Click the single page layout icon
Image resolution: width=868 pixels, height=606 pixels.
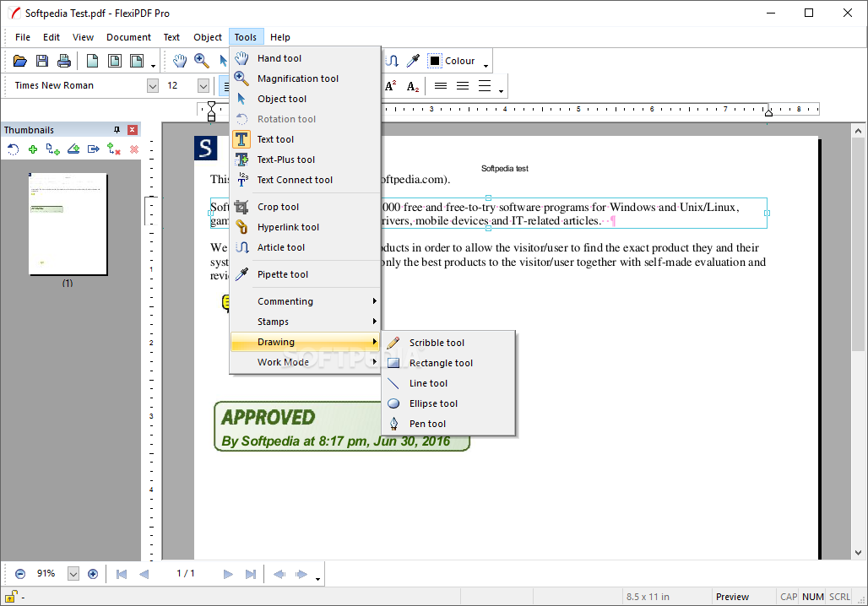[x=92, y=61]
